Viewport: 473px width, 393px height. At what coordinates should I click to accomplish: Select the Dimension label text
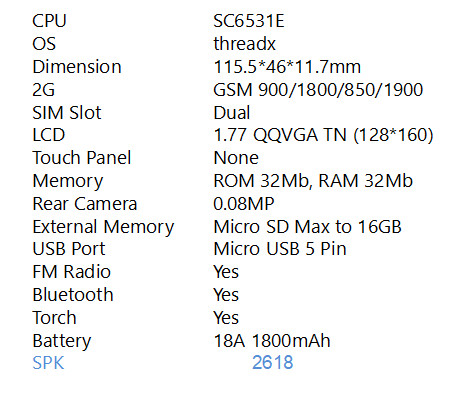pyautogui.click(x=77, y=67)
